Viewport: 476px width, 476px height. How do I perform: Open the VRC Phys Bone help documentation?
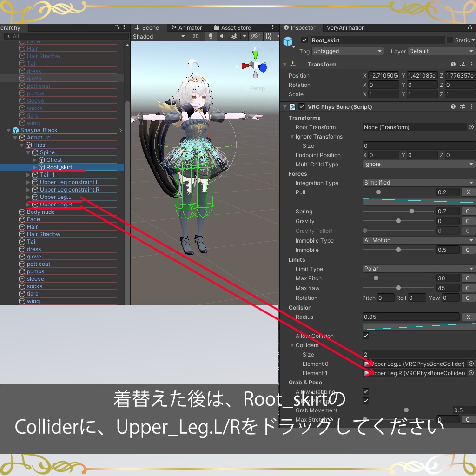(453, 106)
